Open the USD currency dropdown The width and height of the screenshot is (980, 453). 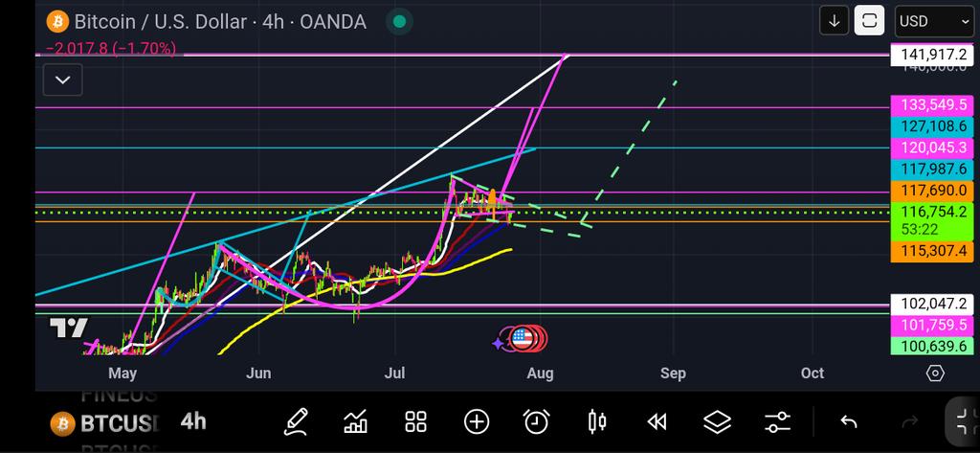click(x=934, y=21)
